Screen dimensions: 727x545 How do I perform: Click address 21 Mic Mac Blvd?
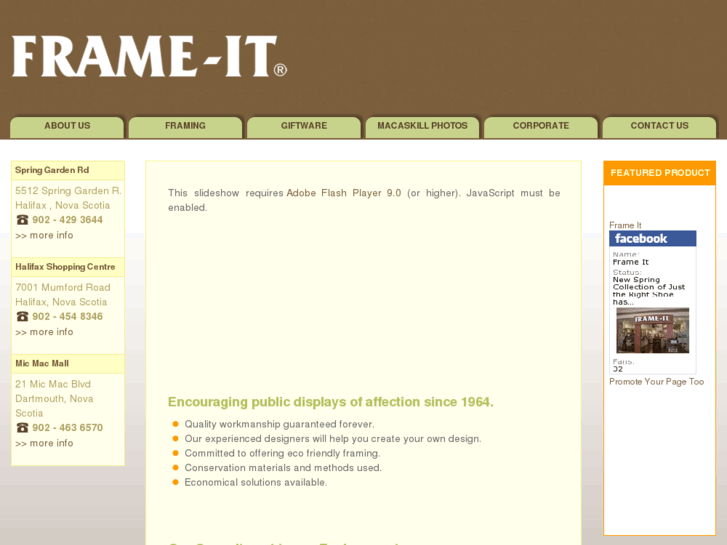pos(53,384)
